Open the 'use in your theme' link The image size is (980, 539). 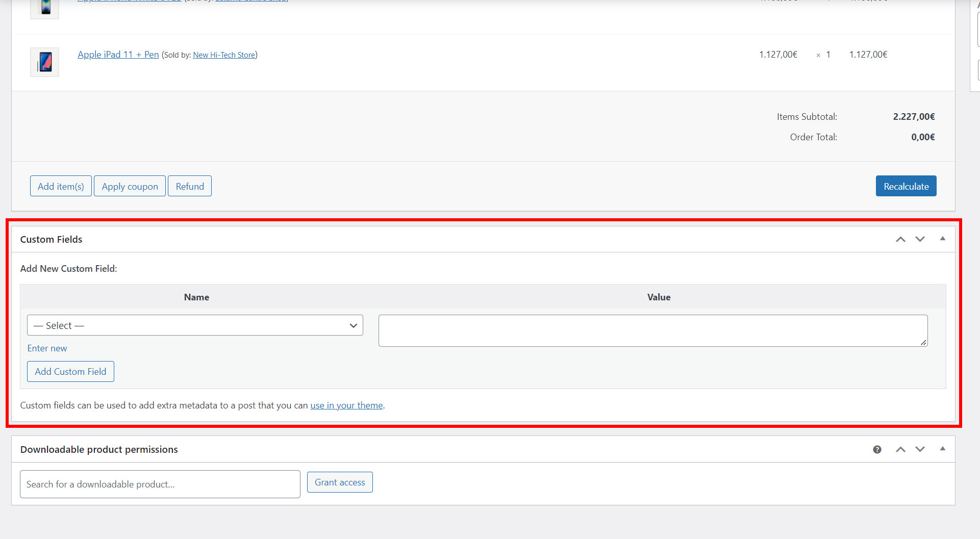346,405
